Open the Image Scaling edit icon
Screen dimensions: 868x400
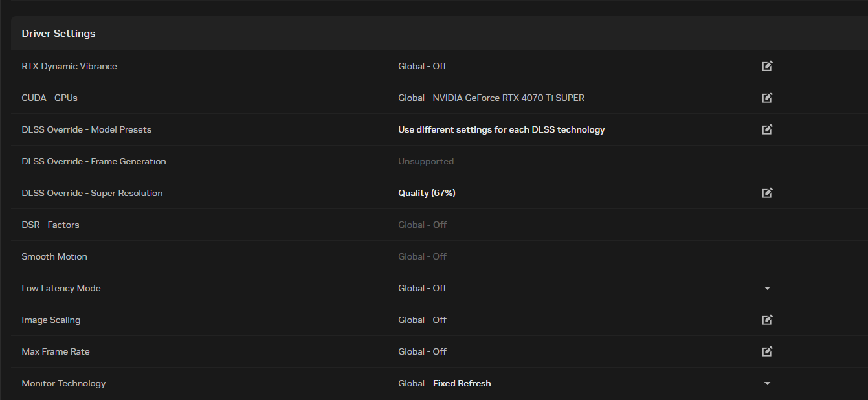[767, 320]
